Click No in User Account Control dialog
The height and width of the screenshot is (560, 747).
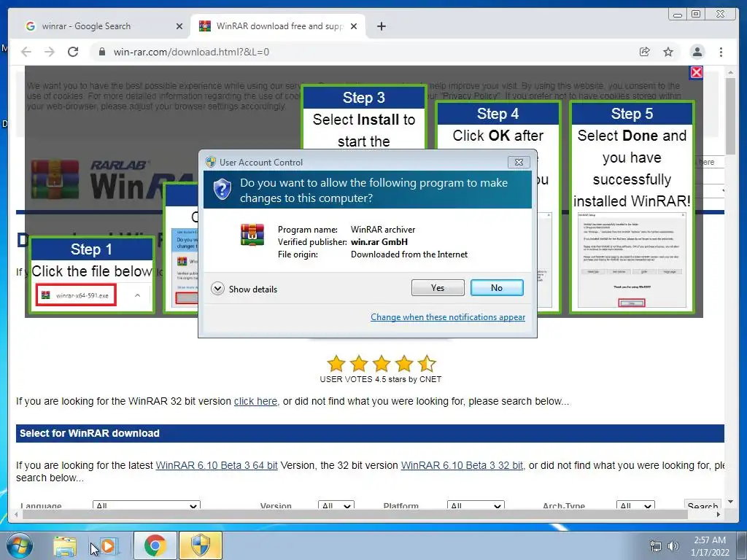[x=496, y=287]
